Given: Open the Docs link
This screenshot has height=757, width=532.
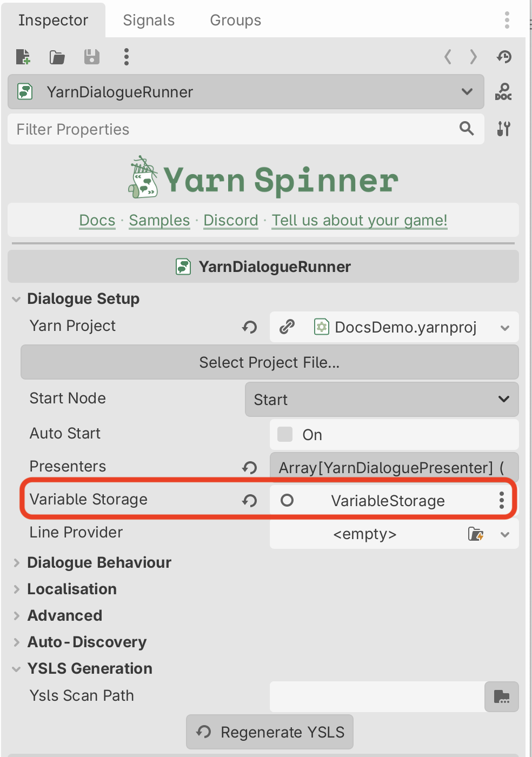Looking at the screenshot, I should (x=97, y=220).
